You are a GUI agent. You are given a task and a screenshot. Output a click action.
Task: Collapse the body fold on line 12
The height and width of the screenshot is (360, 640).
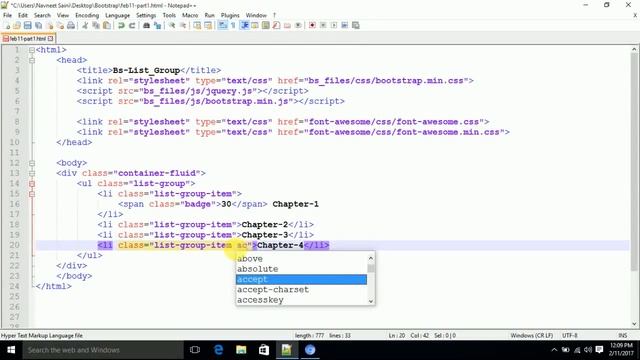coord(32,163)
